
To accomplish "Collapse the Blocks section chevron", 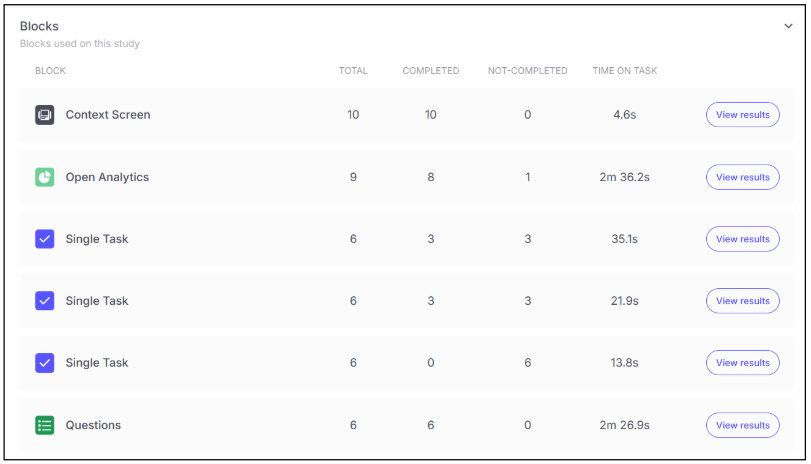I will point(788,27).
